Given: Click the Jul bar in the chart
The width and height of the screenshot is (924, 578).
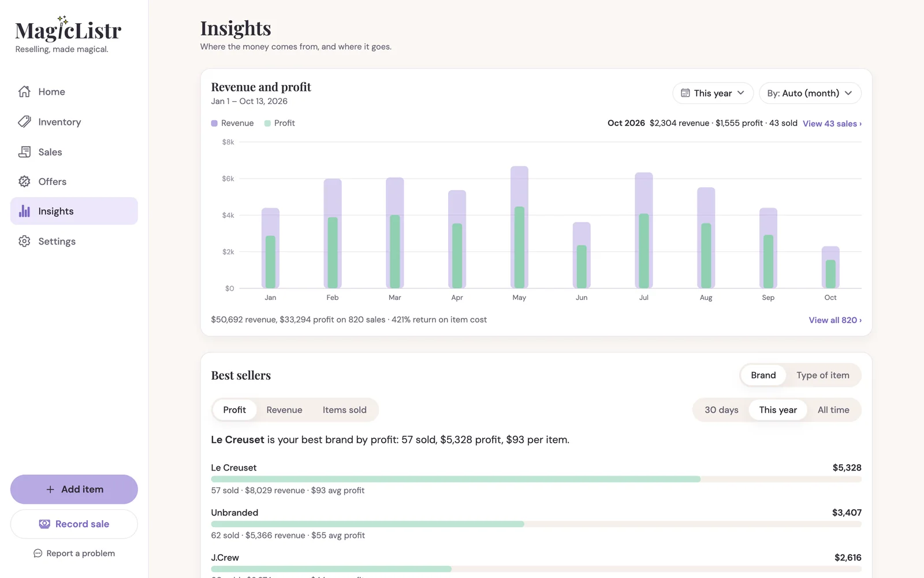Looking at the screenshot, I should 644,231.
